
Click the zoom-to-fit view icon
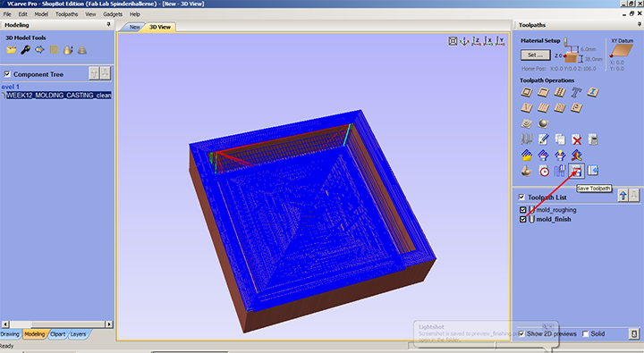453,41
